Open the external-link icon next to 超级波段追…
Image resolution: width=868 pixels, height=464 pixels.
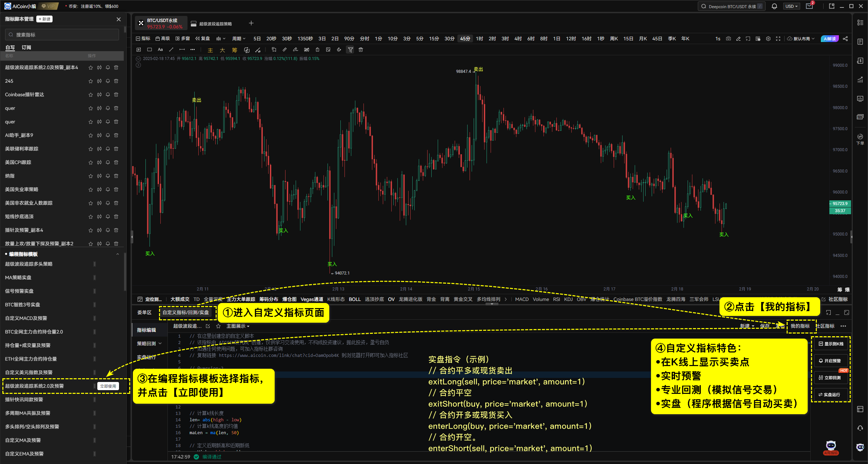tap(208, 326)
